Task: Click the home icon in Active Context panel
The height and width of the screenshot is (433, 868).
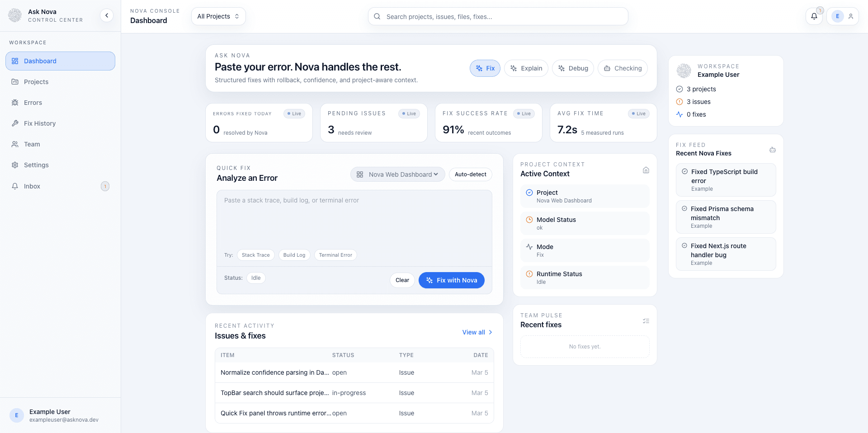Action: 646,170
